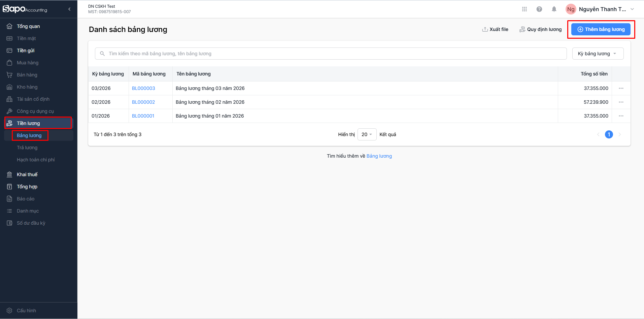Go to Hạch toán chi phí

[36, 160]
